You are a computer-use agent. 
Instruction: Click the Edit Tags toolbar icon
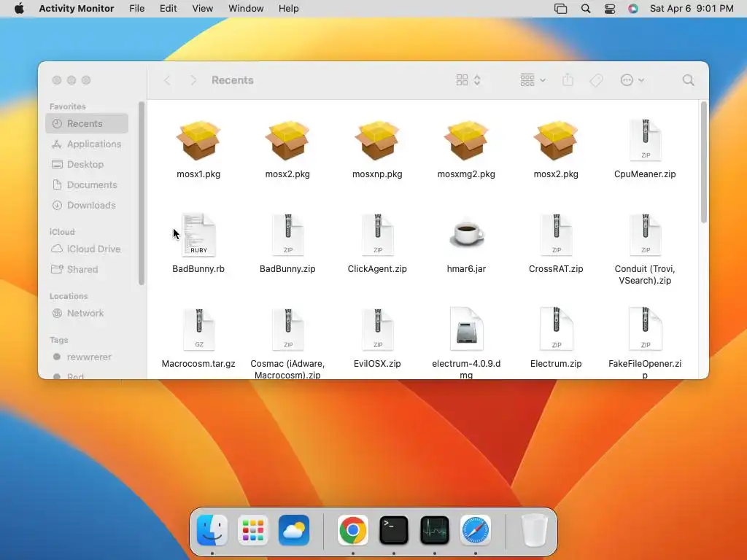pos(596,80)
